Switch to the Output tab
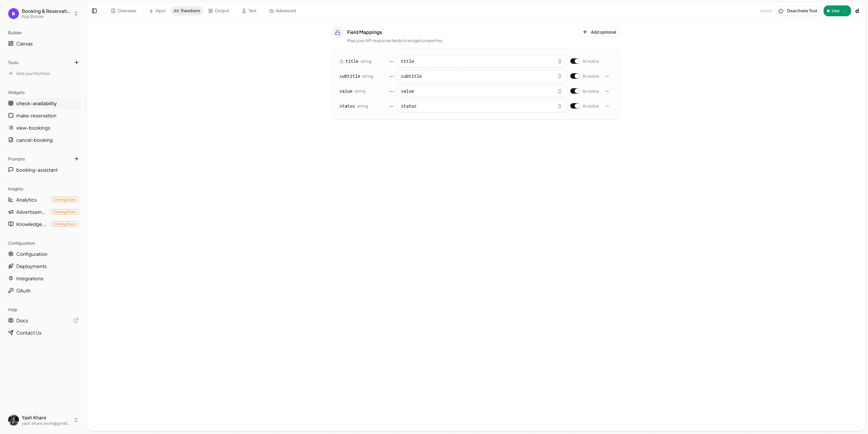Image resolution: width=868 pixels, height=434 pixels. pos(218,11)
